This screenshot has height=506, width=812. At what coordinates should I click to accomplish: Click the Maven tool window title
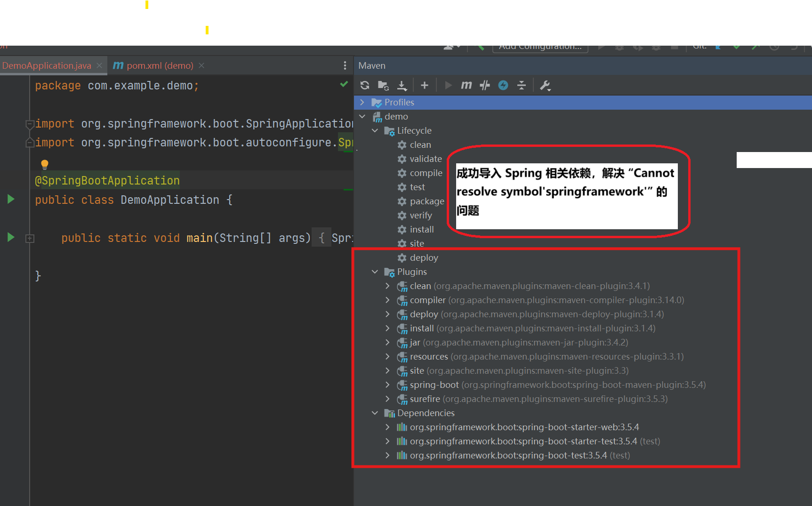372,65
